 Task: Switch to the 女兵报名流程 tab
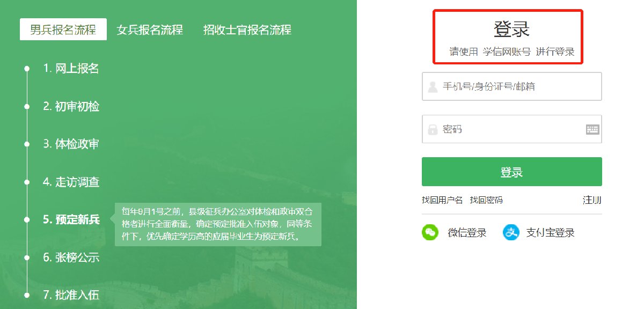pyautogui.click(x=150, y=30)
